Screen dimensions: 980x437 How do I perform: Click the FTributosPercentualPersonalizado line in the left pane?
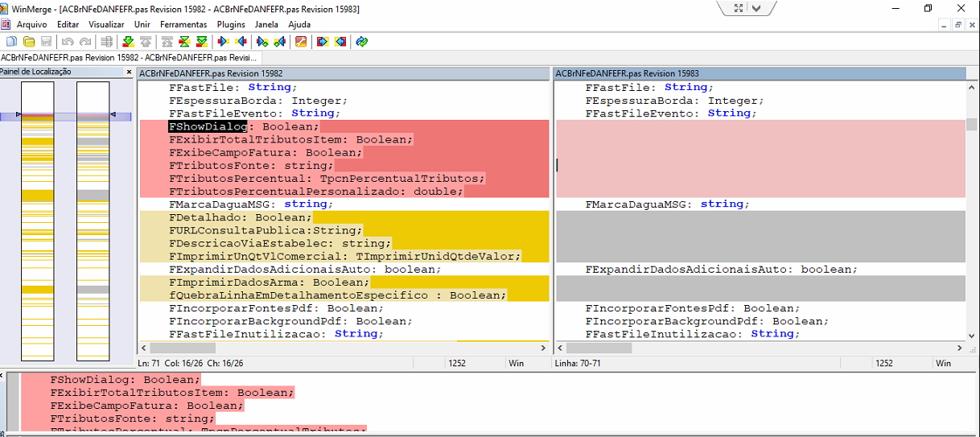316,192
